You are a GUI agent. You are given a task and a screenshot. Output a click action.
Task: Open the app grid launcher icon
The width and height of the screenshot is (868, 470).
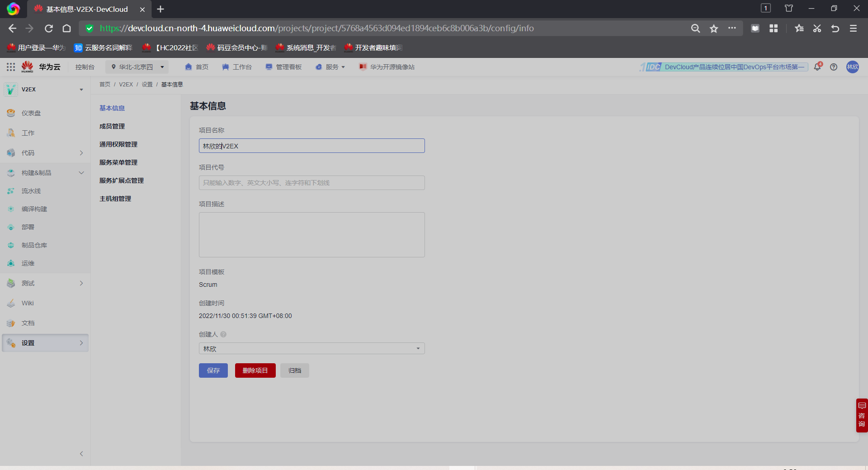click(x=11, y=67)
